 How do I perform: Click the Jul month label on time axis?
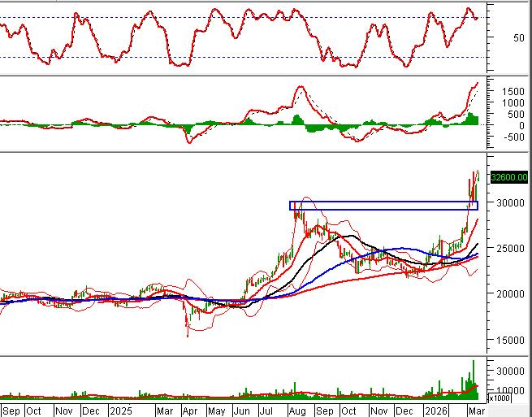[x=267, y=410]
